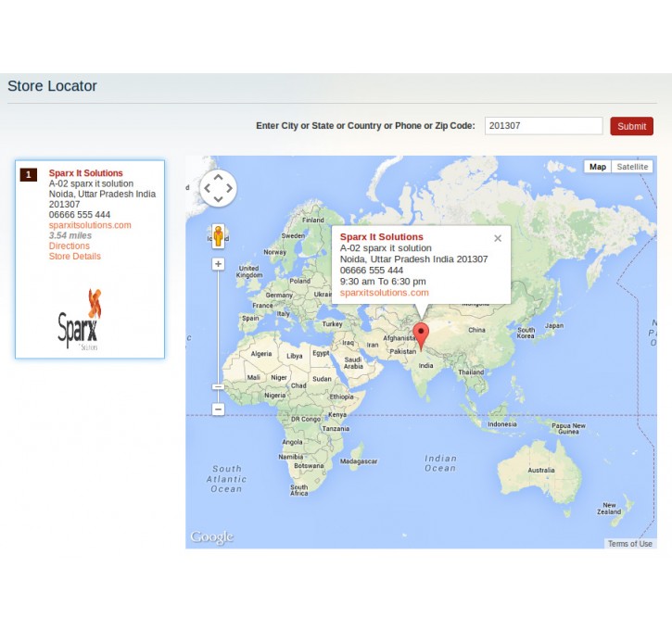
Task: Click the Submit button
Action: [x=632, y=126]
